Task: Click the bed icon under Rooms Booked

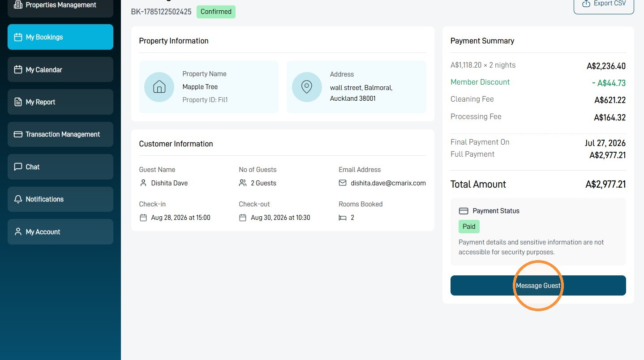Action: coord(343,218)
